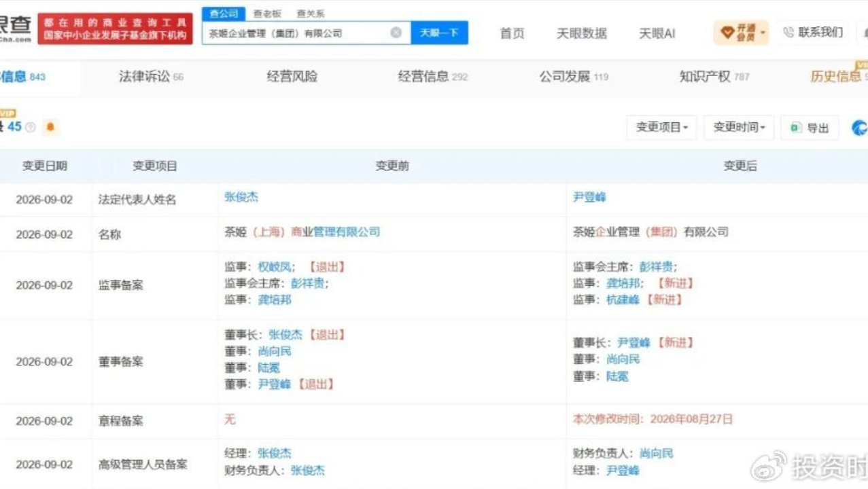Open the 经营信息 tab
This screenshot has width=868, height=489.
tap(433, 77)
